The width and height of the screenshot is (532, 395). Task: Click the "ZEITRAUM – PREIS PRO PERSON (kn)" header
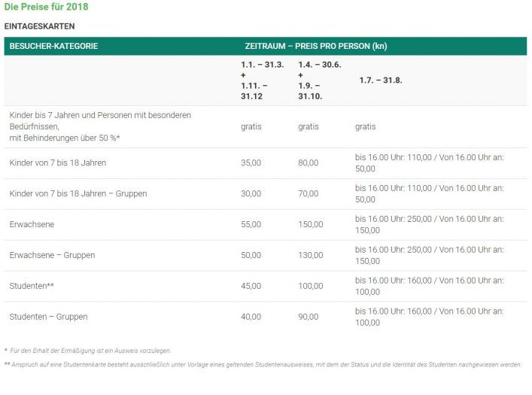point(315,46)
